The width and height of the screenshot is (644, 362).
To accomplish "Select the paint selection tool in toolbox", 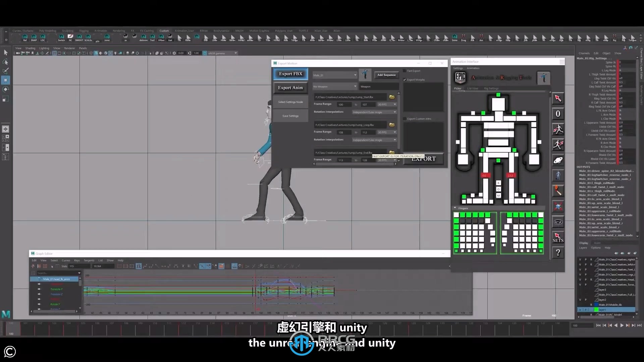I will [5, 71].
